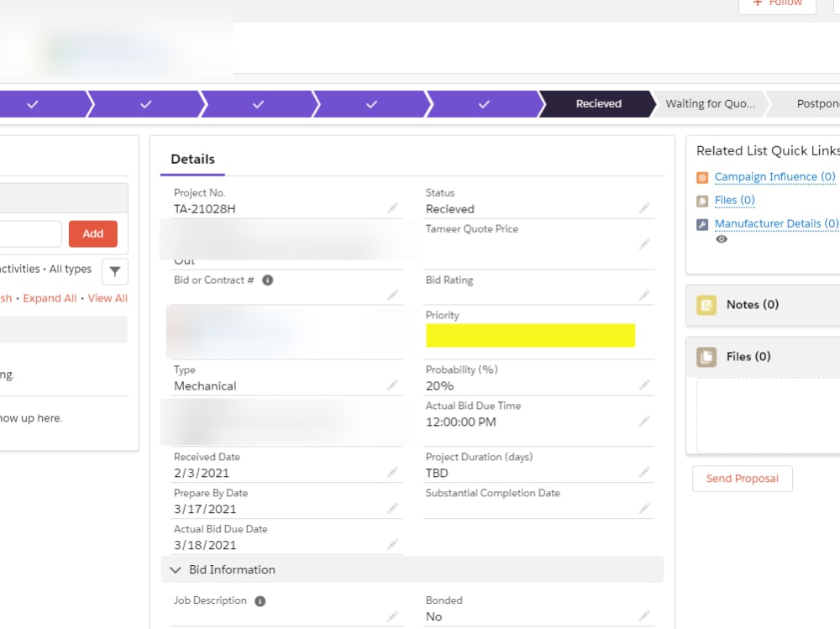
Task: Toggle the eye icon under Manufacturer Details
Action: 721,239
